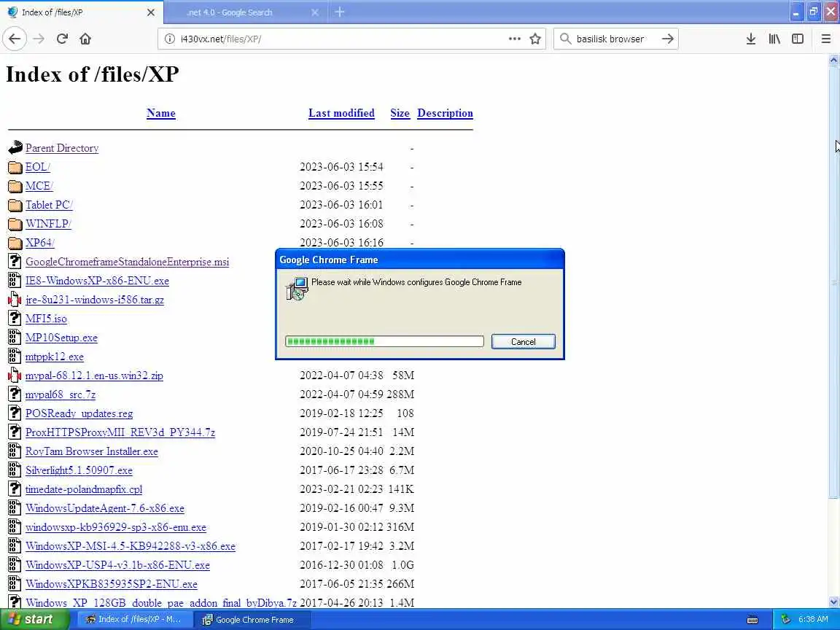Sort listing by Size column

[400, 113]
